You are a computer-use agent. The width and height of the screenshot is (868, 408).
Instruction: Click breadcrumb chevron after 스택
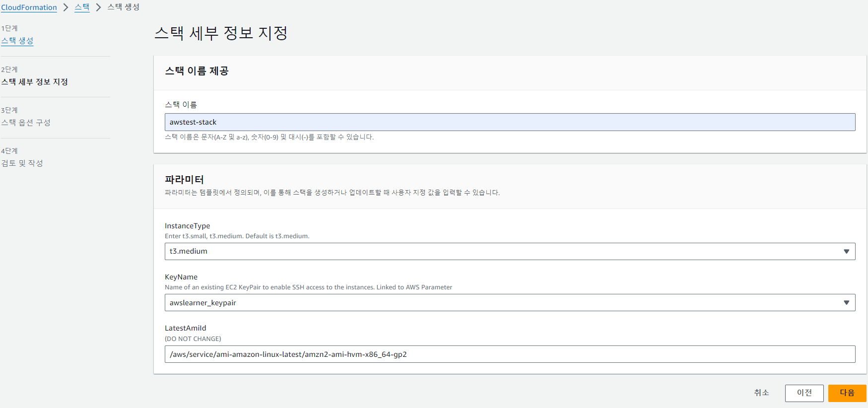point(98,7)
